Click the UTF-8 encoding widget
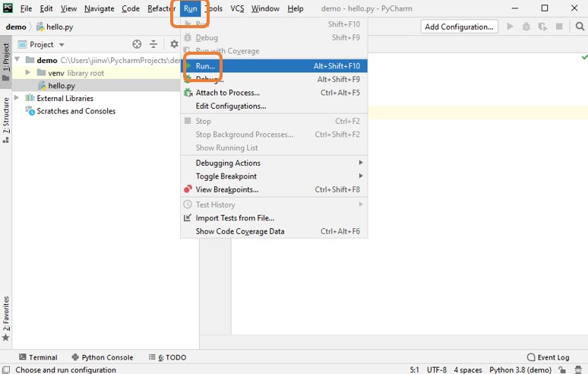The image size is (588, 374). pyautogui.click(x=437, y=370)
